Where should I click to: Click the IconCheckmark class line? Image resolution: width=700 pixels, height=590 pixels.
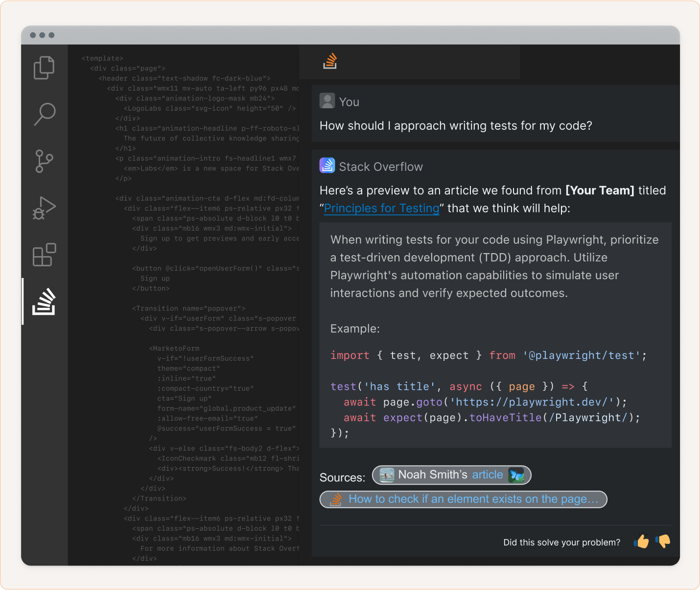(x=228, y=458)
